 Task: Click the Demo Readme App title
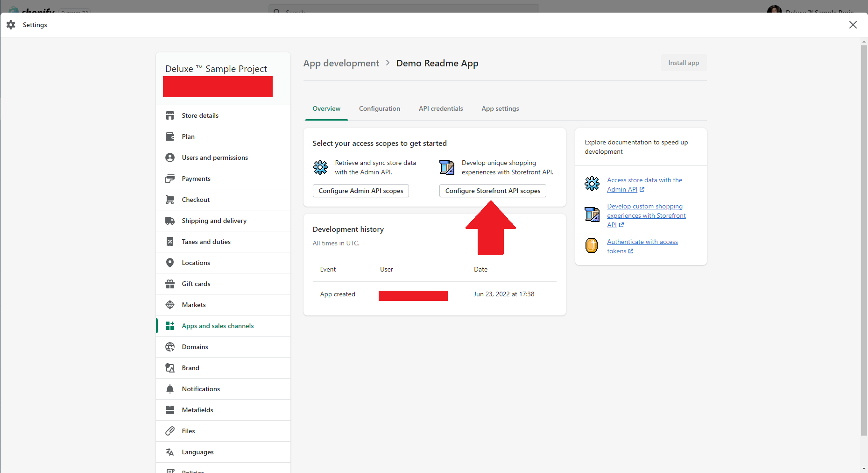click(437, 63)
